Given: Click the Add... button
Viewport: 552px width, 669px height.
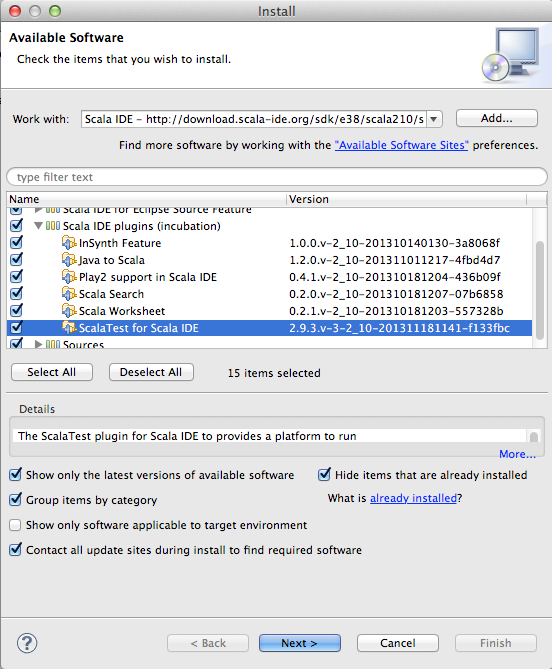Looking at the screenshot, I should 497,118.
